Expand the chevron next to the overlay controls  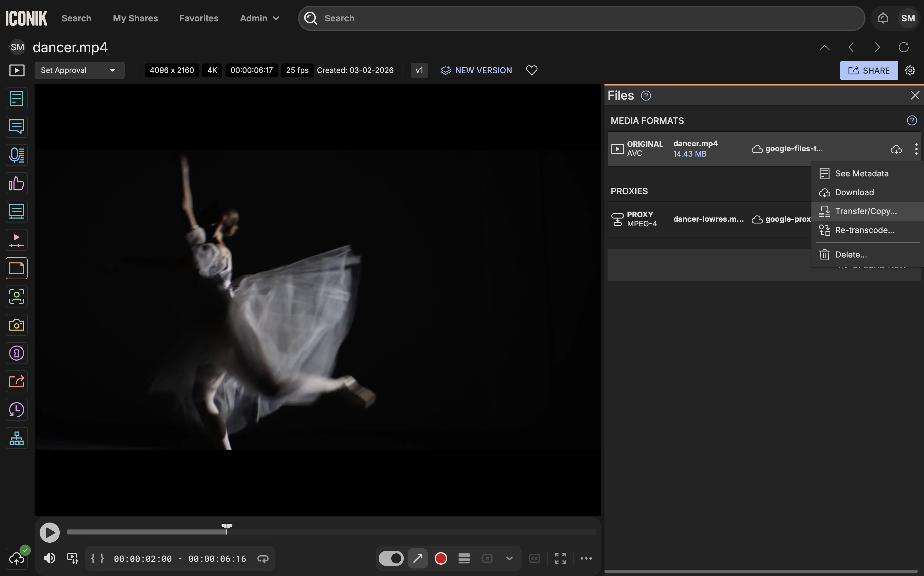click(509, 558)
